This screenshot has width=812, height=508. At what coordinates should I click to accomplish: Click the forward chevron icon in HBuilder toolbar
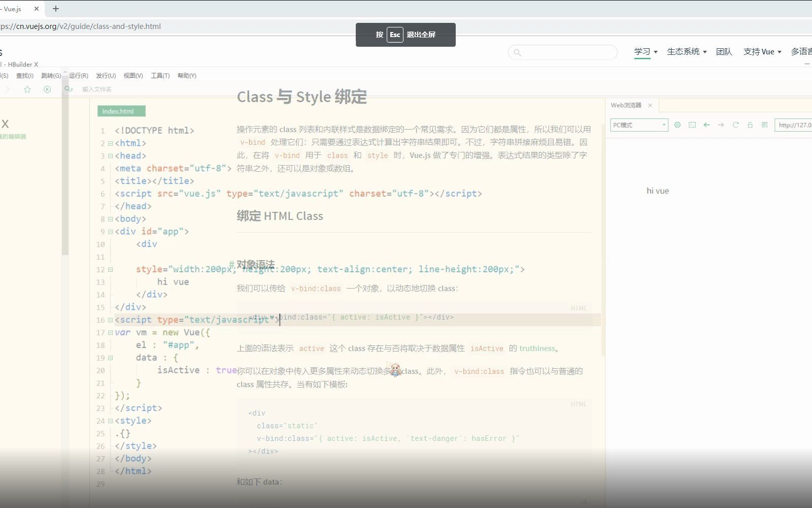pos(7,89)
